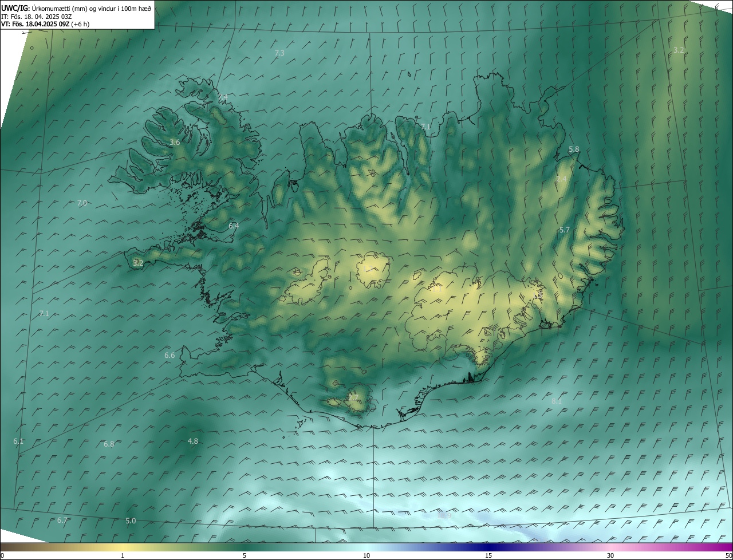Click the 1.1 value on Vatnajökull glacier
The image size is (733, 560).
(438, 289)
